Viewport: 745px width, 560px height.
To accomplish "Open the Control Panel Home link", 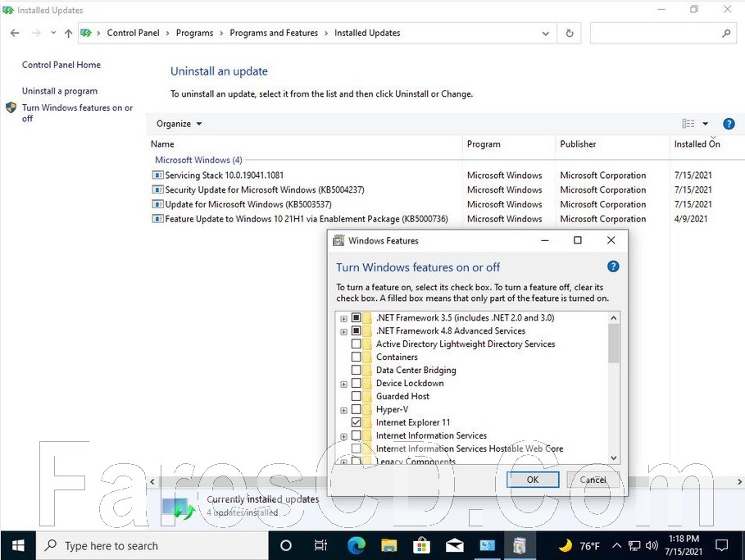I will (61, 65).
